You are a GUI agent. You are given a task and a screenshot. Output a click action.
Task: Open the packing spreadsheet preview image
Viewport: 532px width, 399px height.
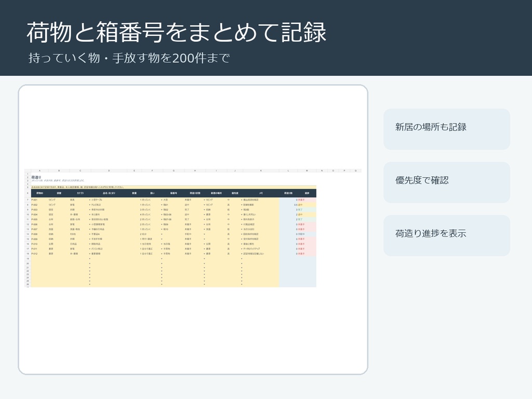[x=193, y=228]
